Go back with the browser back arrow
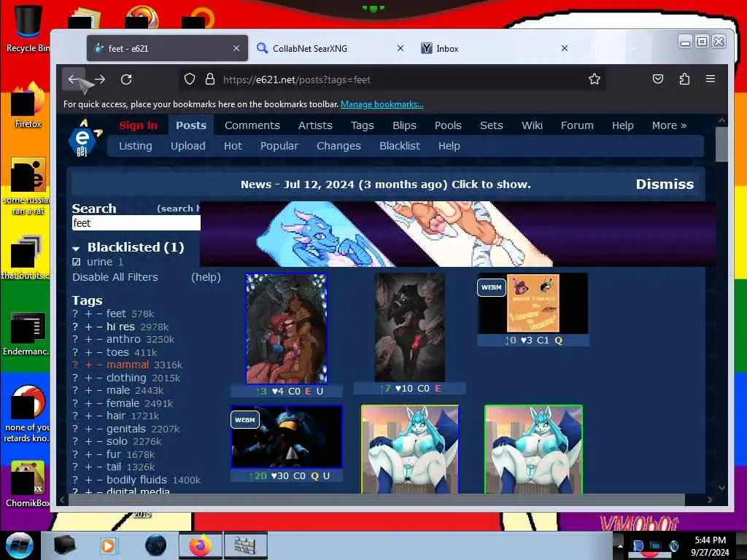 coord(74,79)
